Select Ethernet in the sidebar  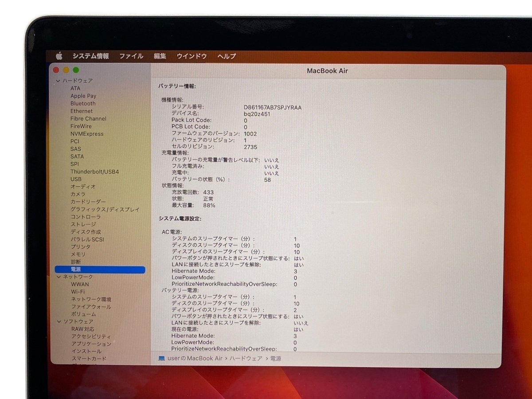82,111
